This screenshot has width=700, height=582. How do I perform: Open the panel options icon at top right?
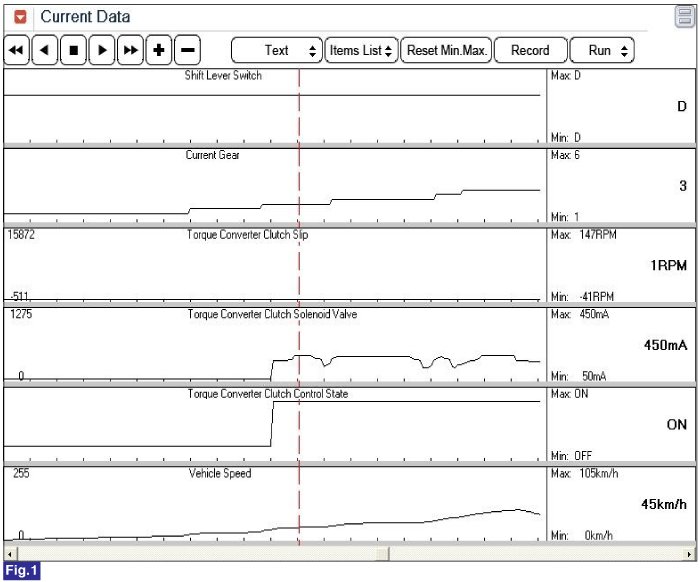[683, 16]
